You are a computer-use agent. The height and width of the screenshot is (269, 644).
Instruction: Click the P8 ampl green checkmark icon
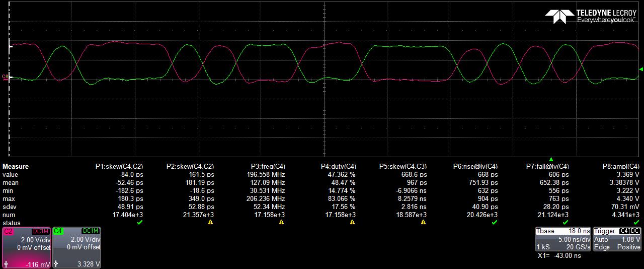point(636,222)
